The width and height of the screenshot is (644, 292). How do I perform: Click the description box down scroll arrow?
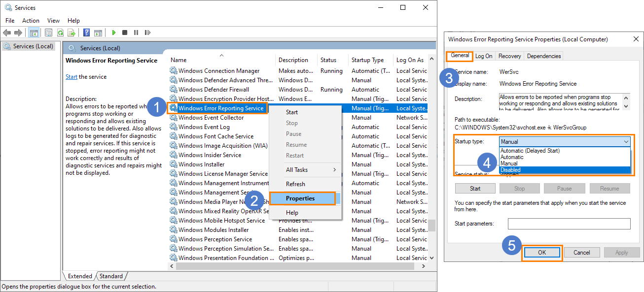point(626,106)
